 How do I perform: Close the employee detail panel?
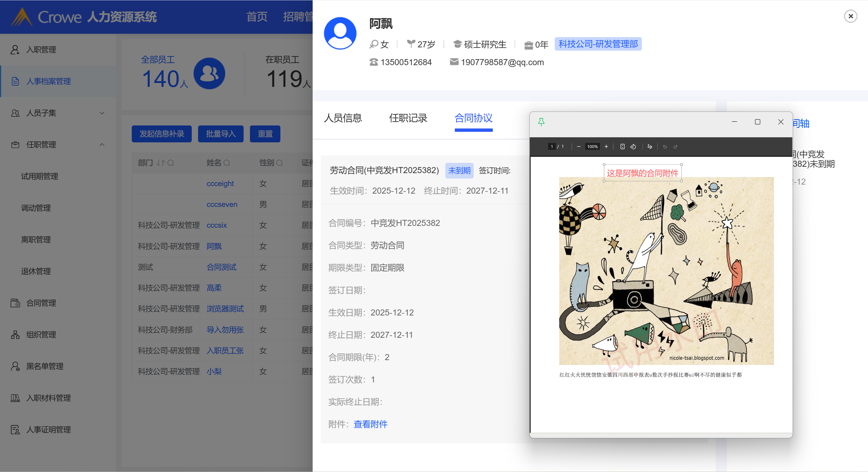point(850,16)
